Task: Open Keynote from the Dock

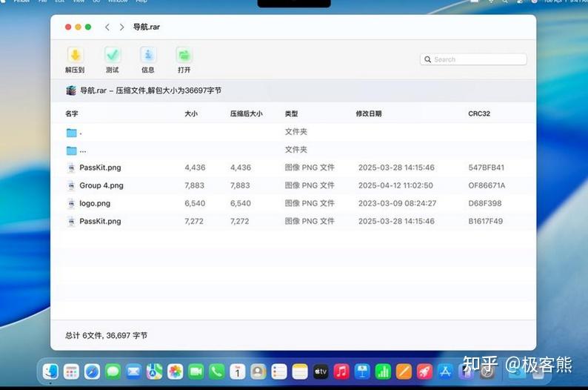Action: click(362, 371)
